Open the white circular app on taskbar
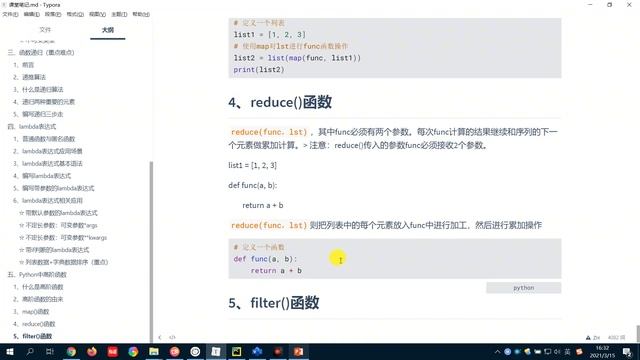This screenshot has height=360, width=640. (x=195, y=351)
